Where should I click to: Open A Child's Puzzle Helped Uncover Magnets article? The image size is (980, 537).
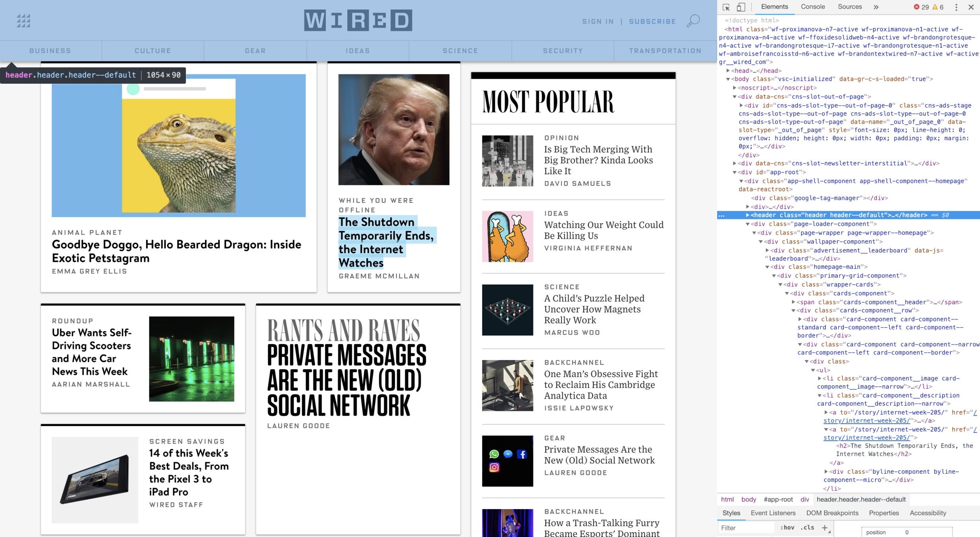[594, 309]
